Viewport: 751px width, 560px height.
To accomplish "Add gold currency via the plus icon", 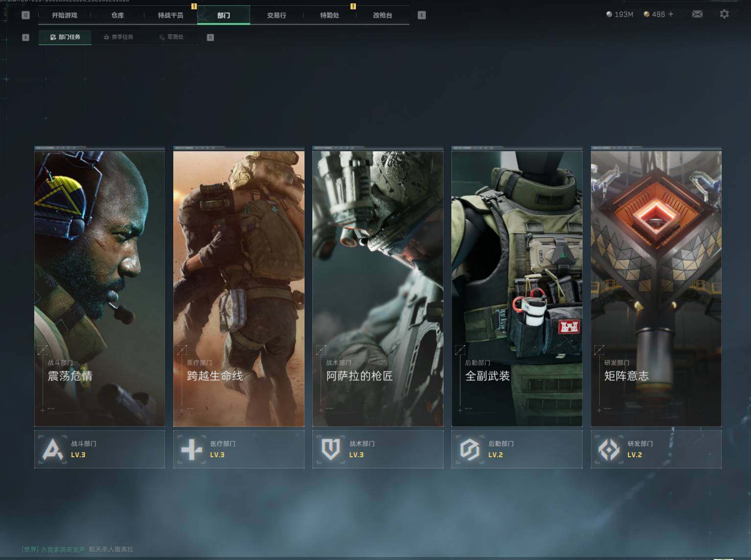I will 671,14.
